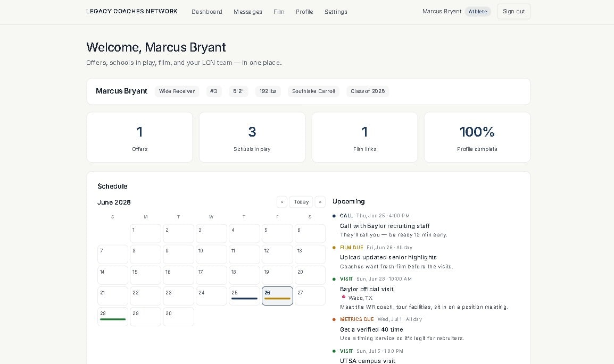Select June 1 on the calendar

146,233
